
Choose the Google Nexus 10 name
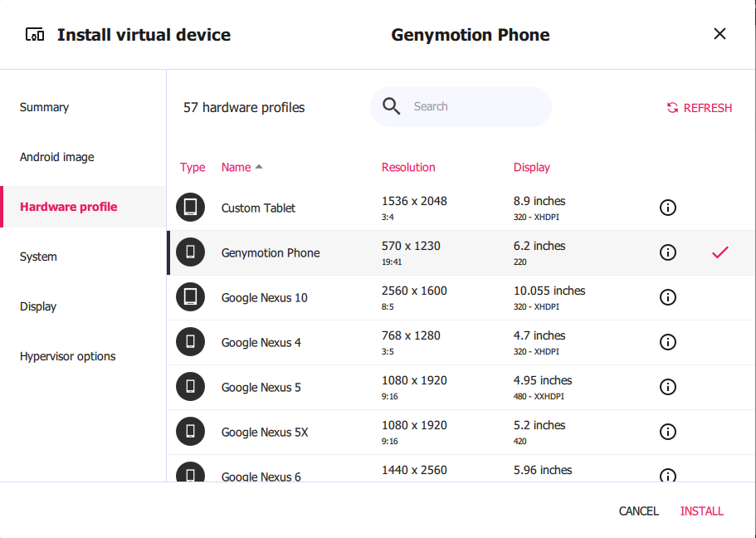pyautogui.click(x=264, y=298)
